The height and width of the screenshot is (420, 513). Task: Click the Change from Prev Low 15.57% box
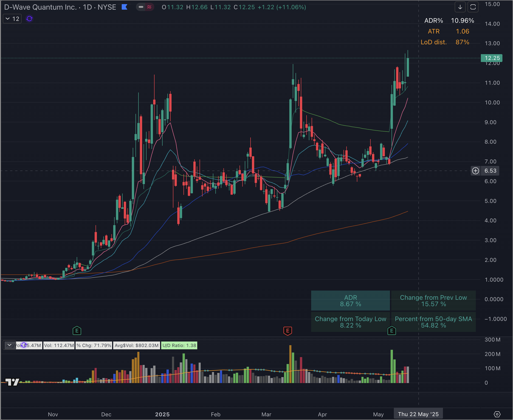[x=433, y=300]
